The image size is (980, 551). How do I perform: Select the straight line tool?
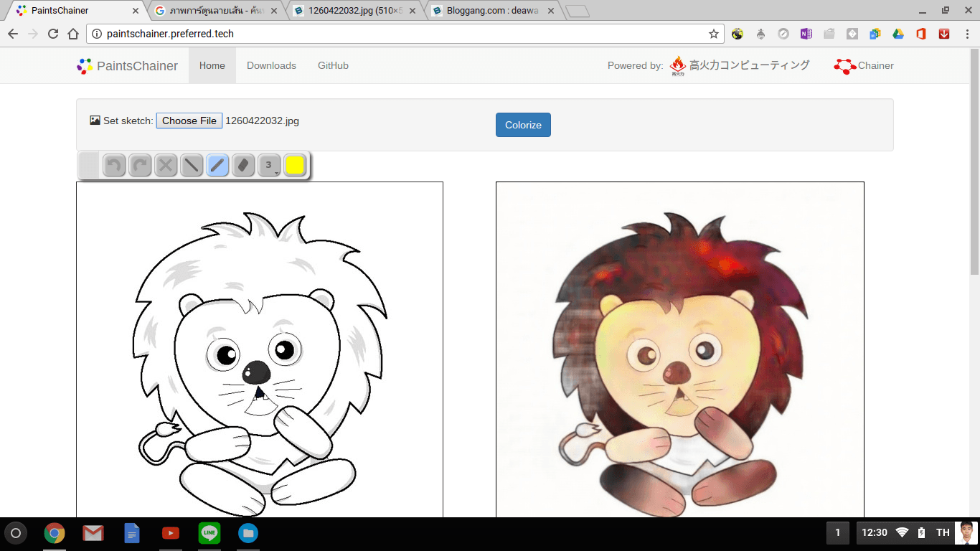pyautogui.click(x=192, y=166)
